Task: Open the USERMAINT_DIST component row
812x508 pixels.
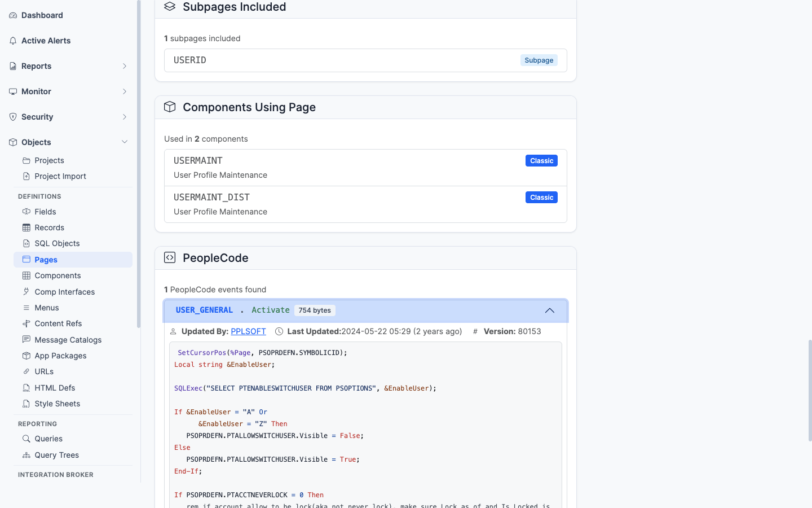Action: (x=365, y=204)
